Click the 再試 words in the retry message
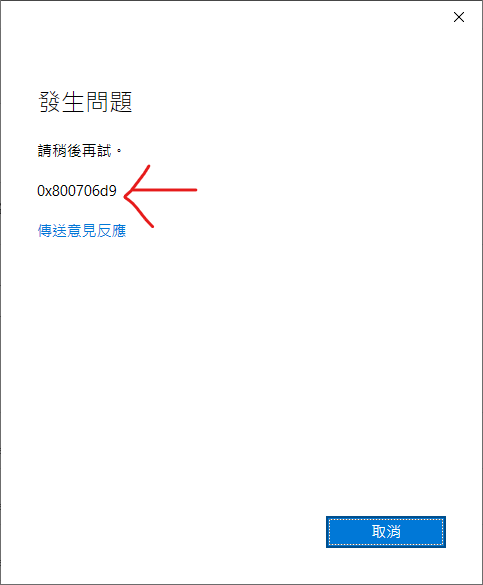483x585 pixels. (x=97, y=151)
